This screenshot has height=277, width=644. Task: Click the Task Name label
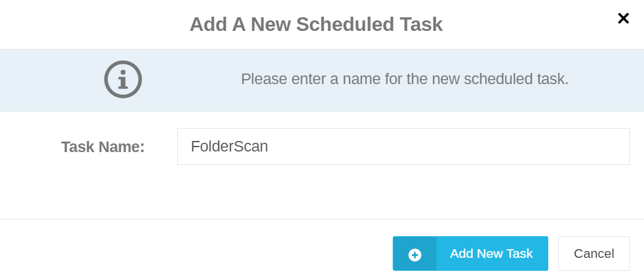tap(102, 147)
